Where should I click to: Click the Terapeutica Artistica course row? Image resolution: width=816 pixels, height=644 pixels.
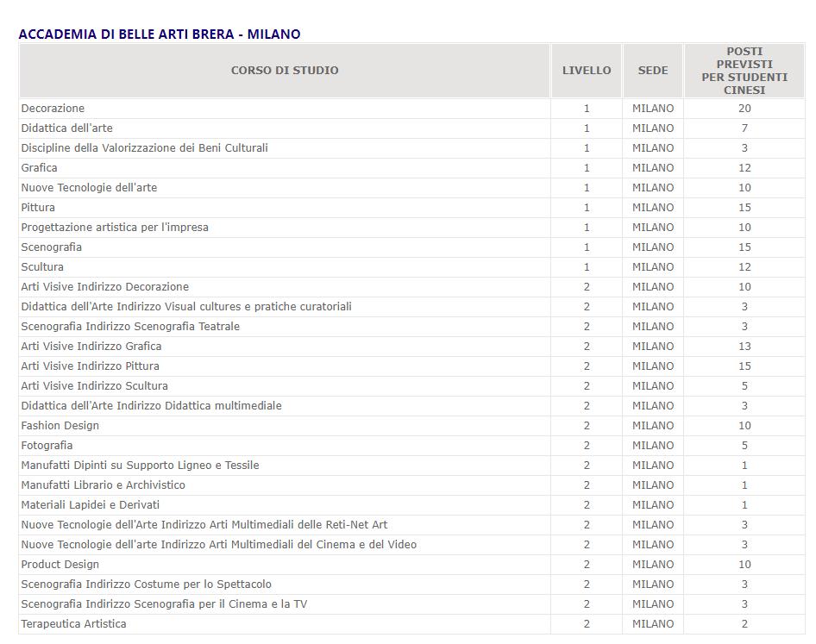click(74, 624)
